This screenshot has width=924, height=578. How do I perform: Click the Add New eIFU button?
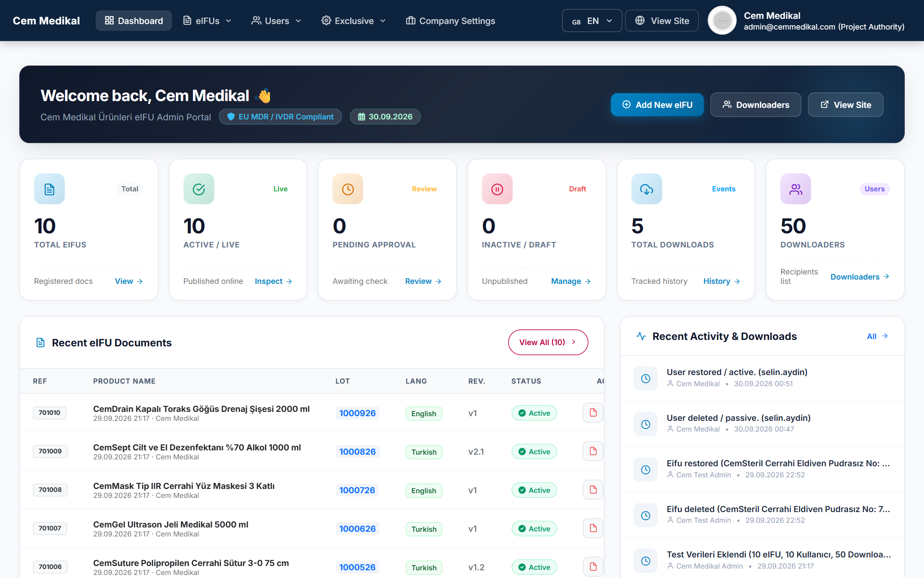657,104
